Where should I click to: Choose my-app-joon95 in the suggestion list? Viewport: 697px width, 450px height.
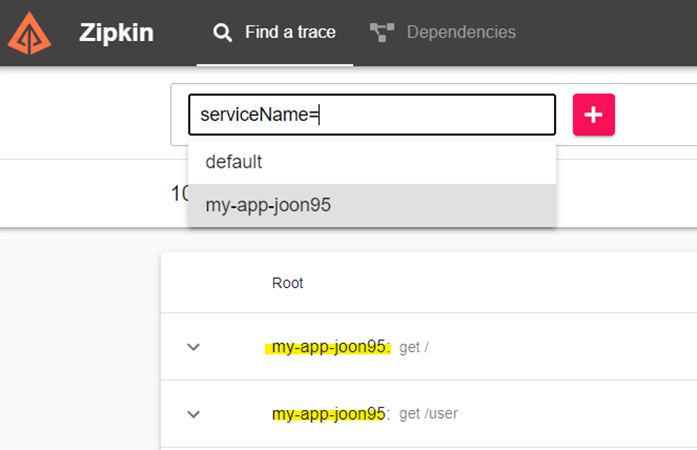[x=372, y=205]
